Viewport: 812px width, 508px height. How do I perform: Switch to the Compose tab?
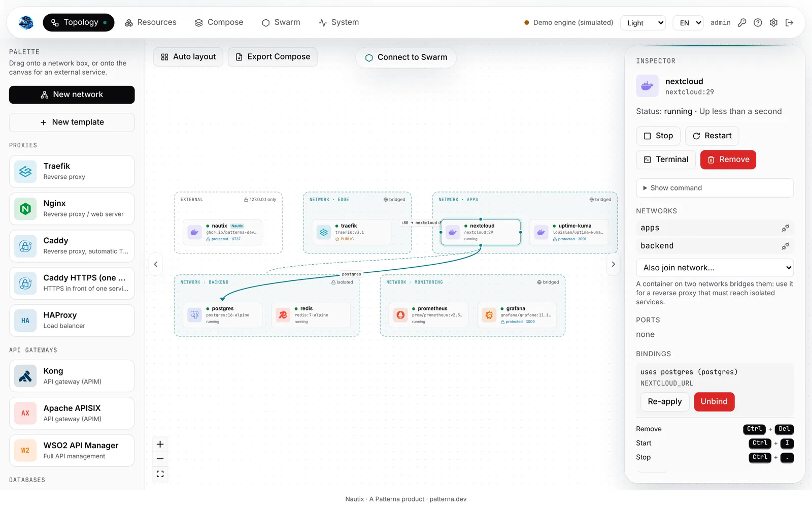coord(219,22)
